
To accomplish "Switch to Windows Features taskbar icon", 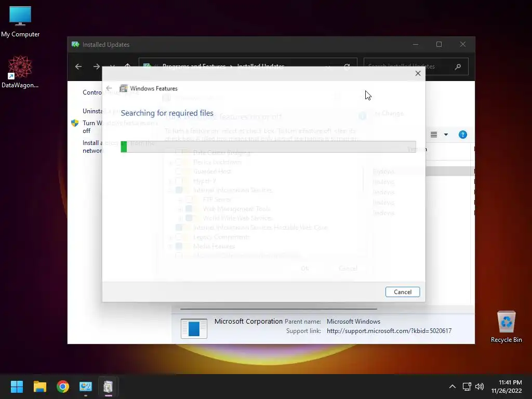I will (x=108, y=387).
